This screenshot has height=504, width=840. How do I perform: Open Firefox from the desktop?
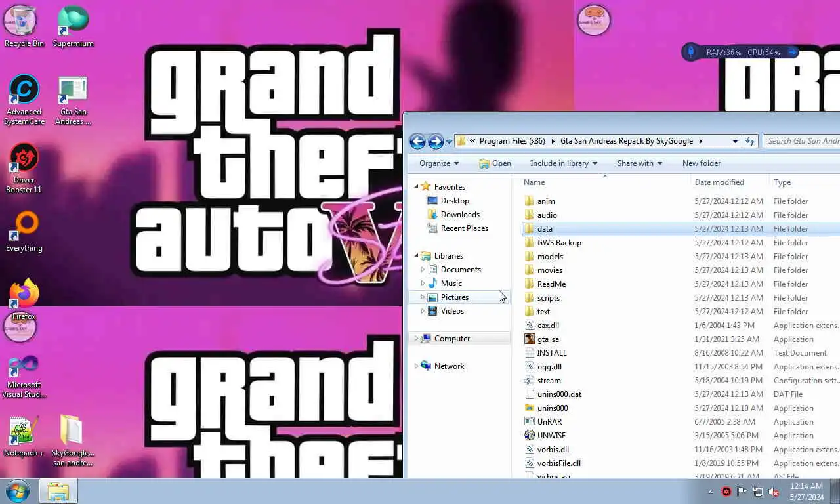[24, 299]
